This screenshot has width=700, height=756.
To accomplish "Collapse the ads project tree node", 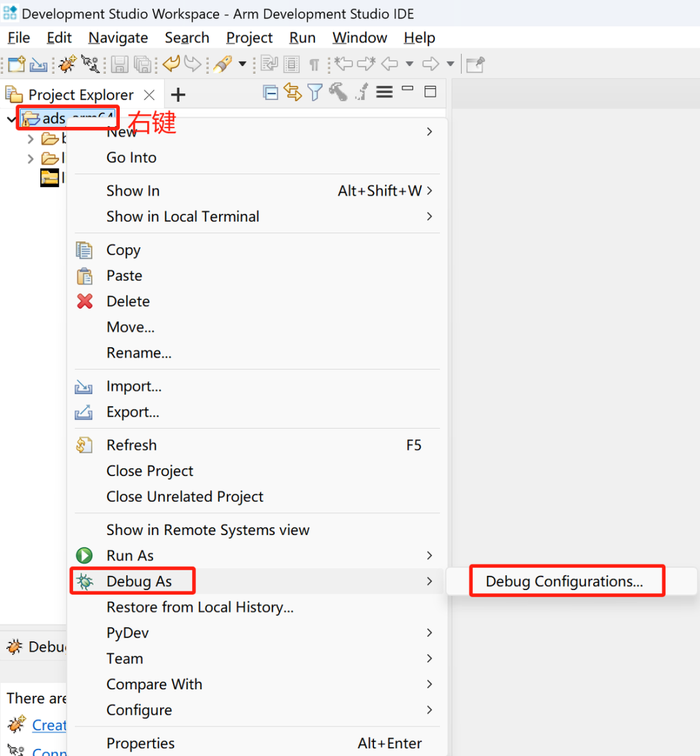I will coord(12,119).
